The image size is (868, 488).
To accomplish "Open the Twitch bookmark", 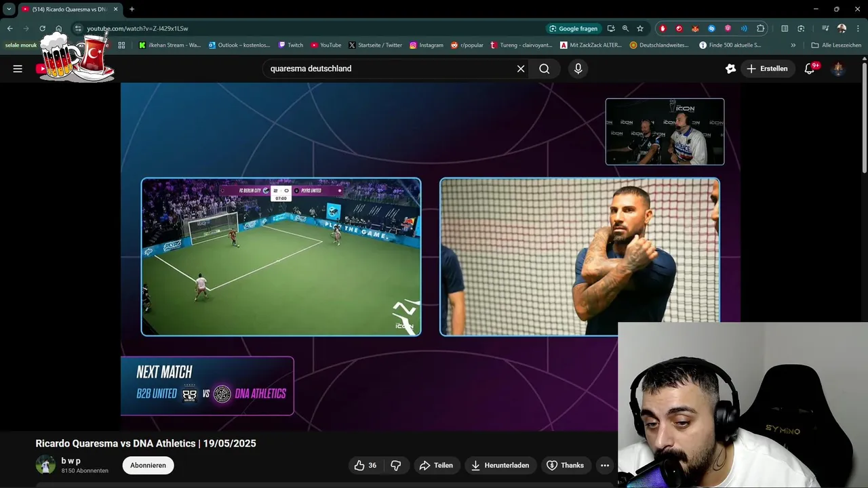I will pyautogui.click(x=291, y=45).
